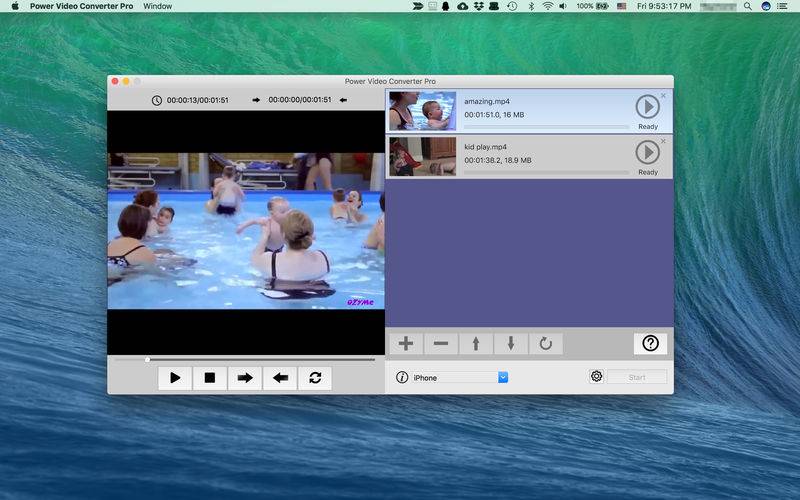Open conversion settings gear
800x500 pixels.
click(596, 377)
